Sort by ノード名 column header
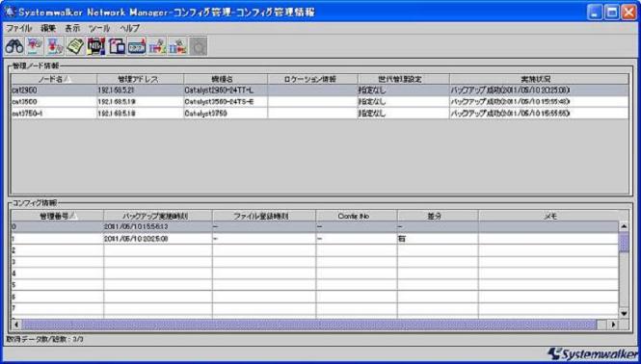This screenshot has height=364, width=641. [54, 79]
